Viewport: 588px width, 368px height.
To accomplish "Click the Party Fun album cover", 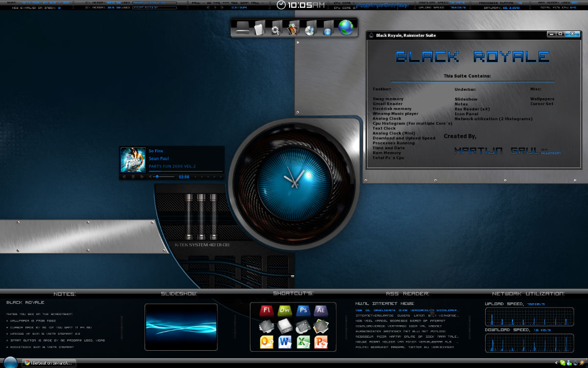I will click(133, 159).
